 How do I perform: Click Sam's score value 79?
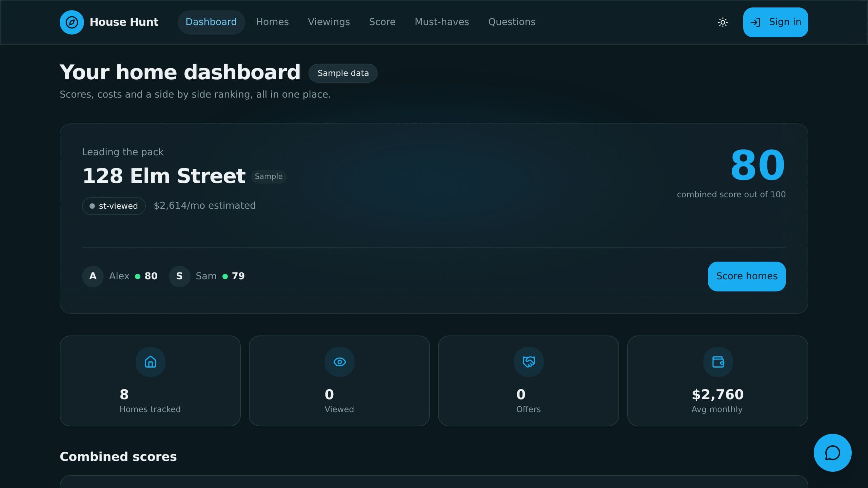tap(238, 276)
